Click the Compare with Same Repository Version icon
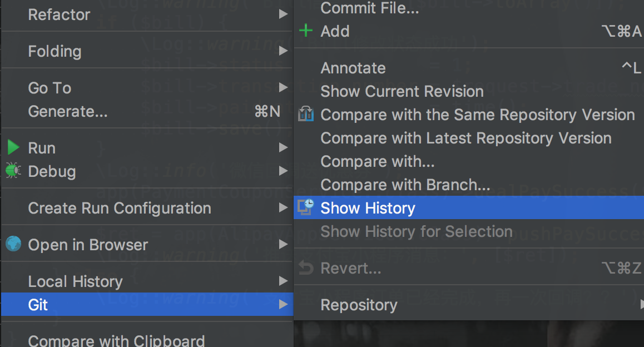This screenshot has width=644, height=347. (x=305, y=115)
